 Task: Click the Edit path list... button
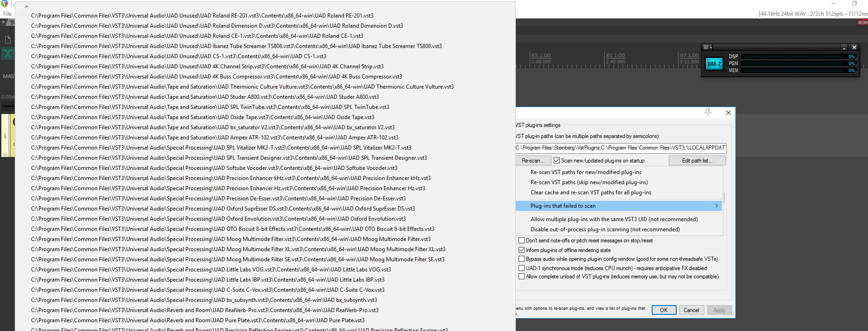pyautogui.click(x=697, y=161)
